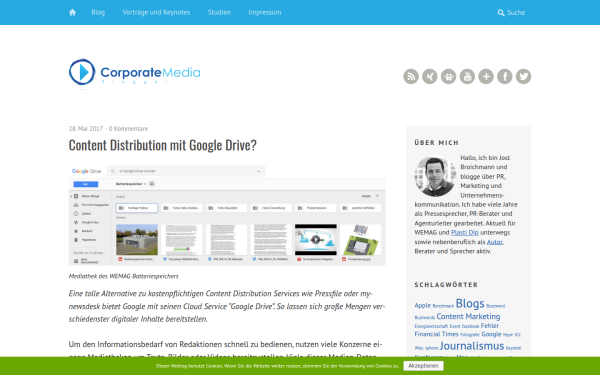Select the facebook tag

click(x=470, y=326)
